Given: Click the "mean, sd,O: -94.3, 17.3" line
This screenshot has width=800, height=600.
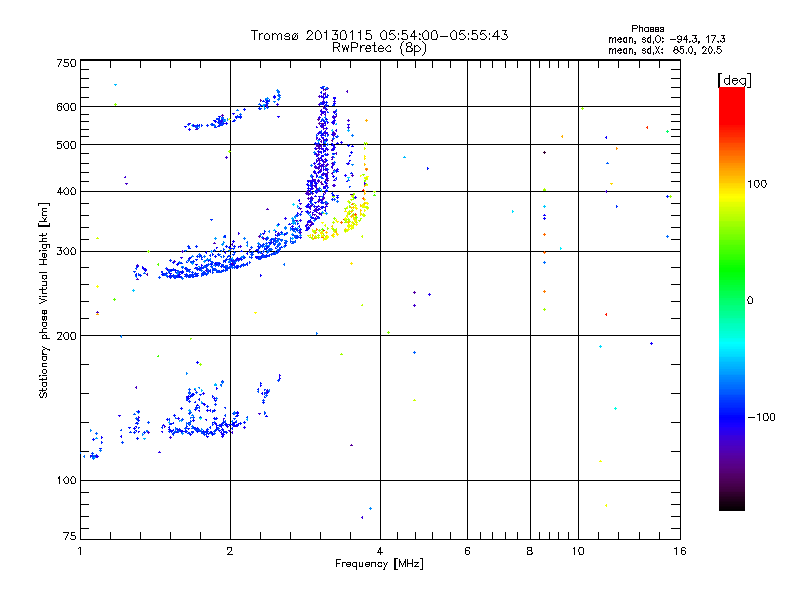Looking at the screenshot, I should click(667, 39).
